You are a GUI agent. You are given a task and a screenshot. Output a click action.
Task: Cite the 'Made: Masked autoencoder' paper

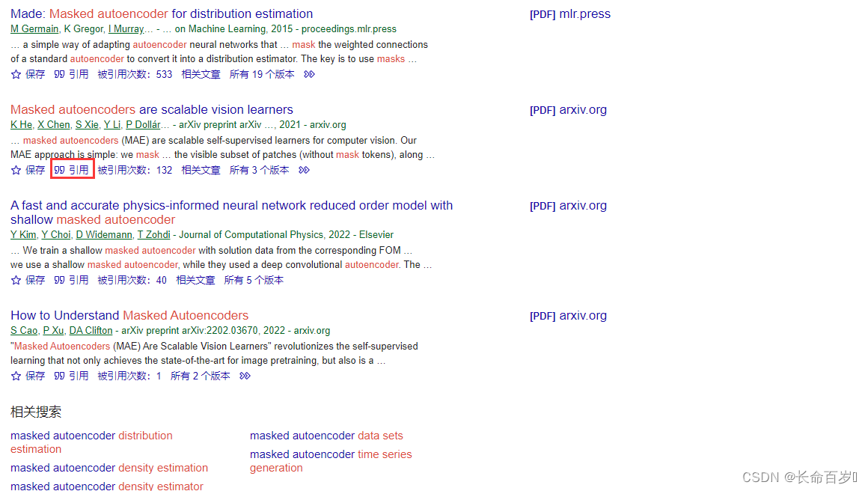(71, 74)
